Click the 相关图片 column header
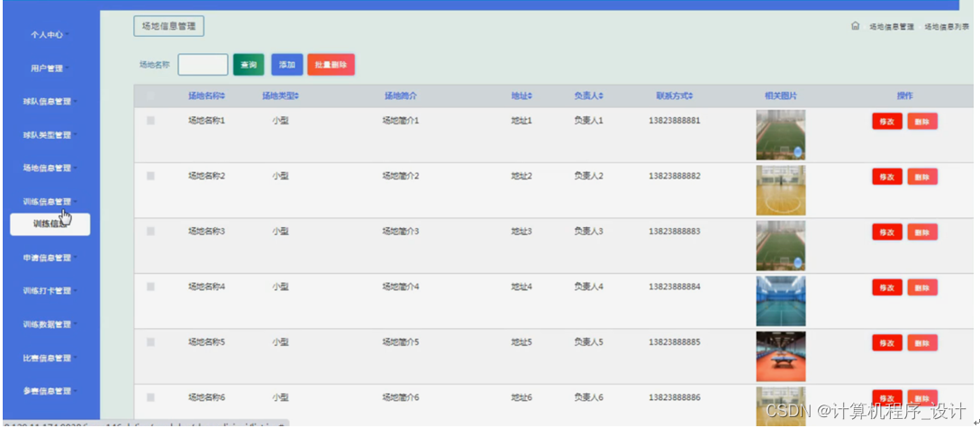The width and height of the screenshot is (980, 428). tap(781, 96)
